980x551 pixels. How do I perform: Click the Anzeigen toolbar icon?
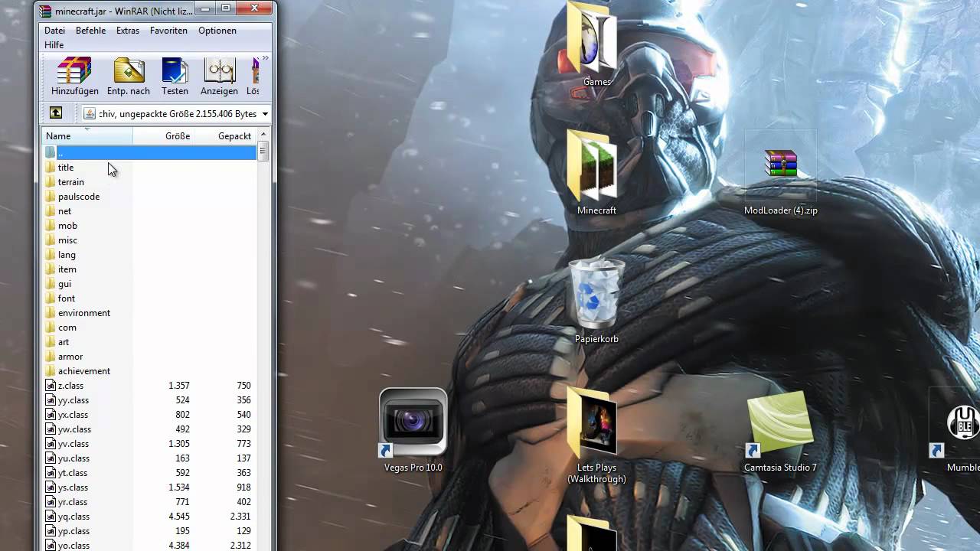tap(219, 77)
